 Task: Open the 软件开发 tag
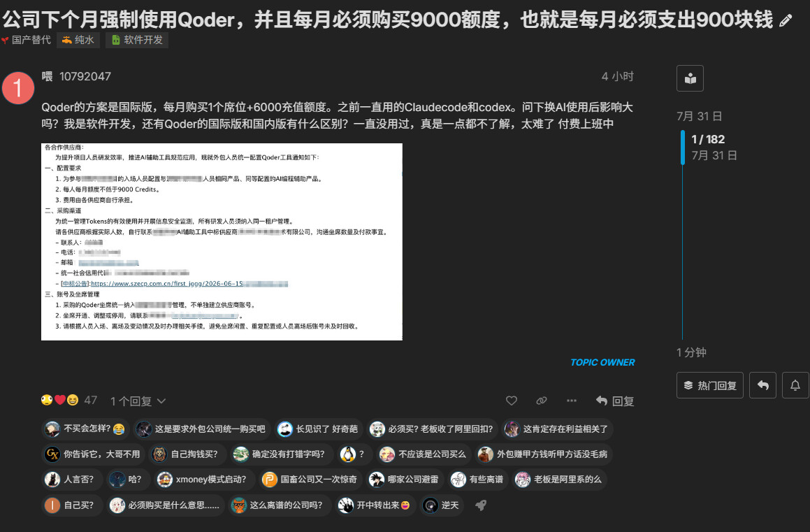pyautogui.click(x=137, y=40)
